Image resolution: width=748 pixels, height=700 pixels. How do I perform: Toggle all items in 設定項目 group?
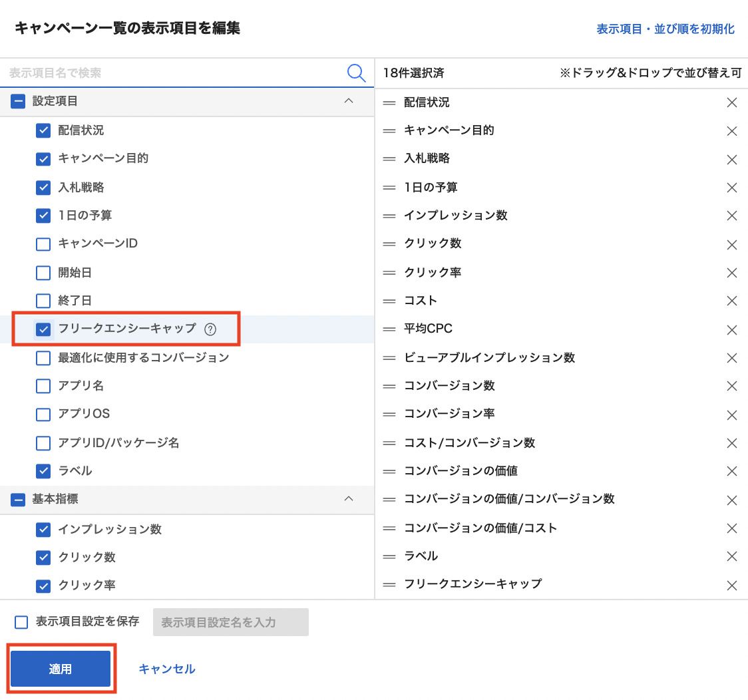coord(19,102)
